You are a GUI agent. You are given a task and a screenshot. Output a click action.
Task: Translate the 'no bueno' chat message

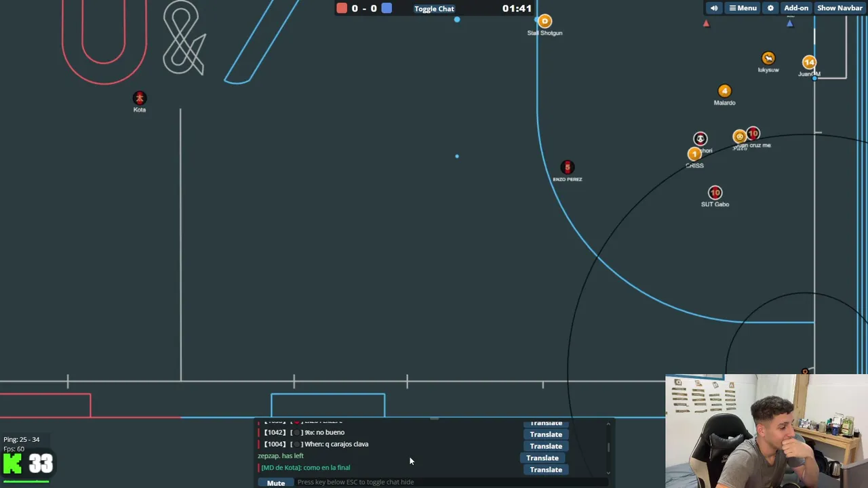[x=546, y=434]
